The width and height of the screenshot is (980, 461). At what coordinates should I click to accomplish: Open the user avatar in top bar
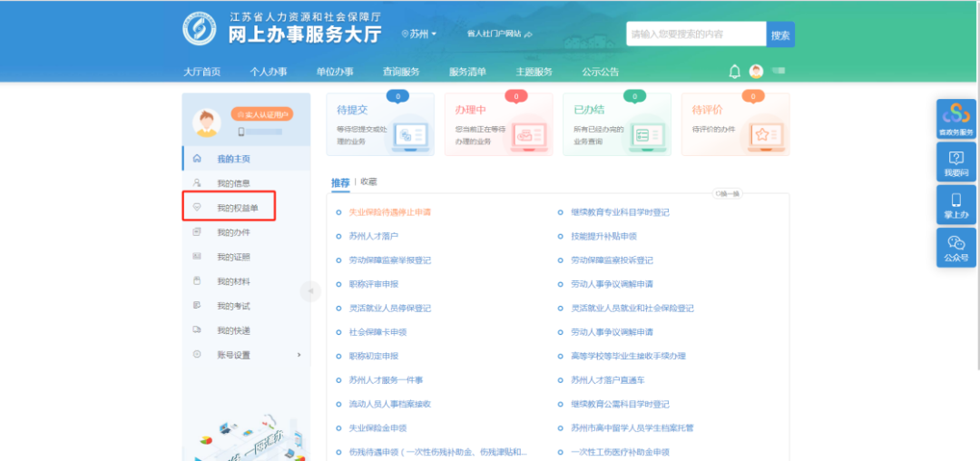(756, 72)
